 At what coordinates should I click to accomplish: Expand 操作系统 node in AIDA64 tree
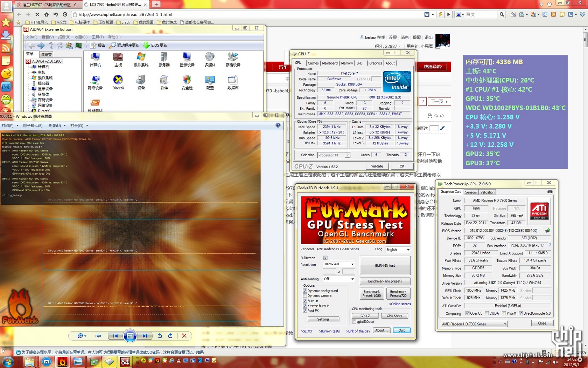pos(29,78)
